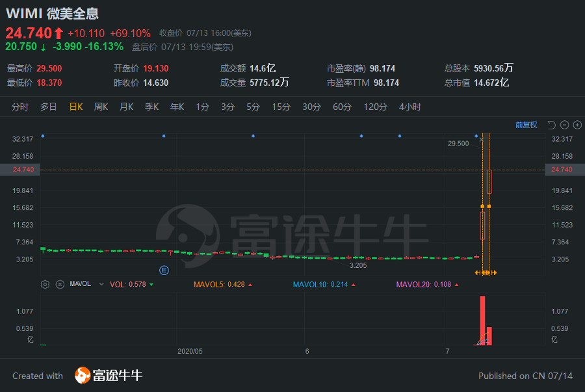Click the MAVOL10: 0.214 value
This screenshot has width=585, height=392.
coord(320,285)
